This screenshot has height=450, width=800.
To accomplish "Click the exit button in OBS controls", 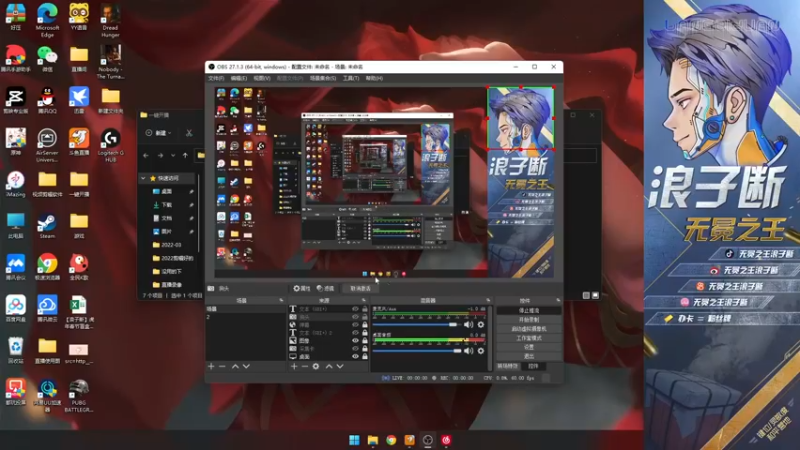I will 529,356.
